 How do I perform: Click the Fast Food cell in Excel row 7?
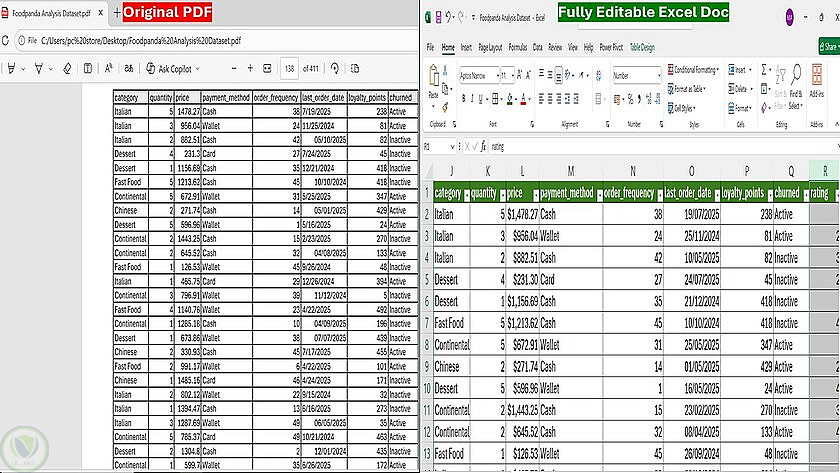[x=451, y=323]
